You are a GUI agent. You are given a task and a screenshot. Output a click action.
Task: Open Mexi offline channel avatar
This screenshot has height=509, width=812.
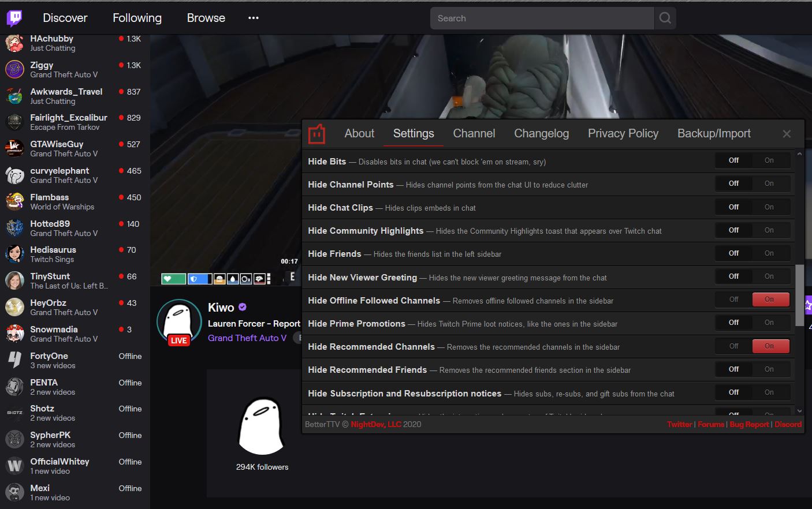14,493
